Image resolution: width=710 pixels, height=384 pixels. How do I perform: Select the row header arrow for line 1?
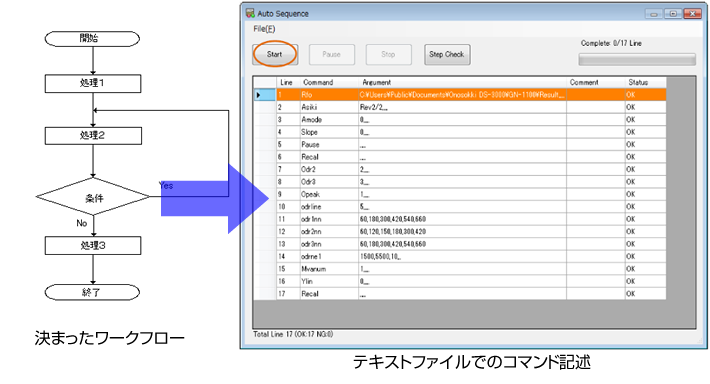click(264, 95)
